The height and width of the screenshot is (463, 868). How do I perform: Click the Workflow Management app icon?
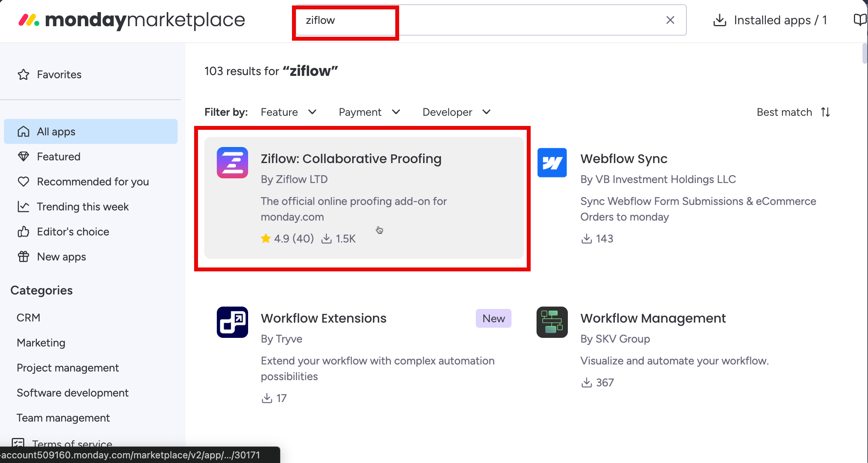[552, 322]
